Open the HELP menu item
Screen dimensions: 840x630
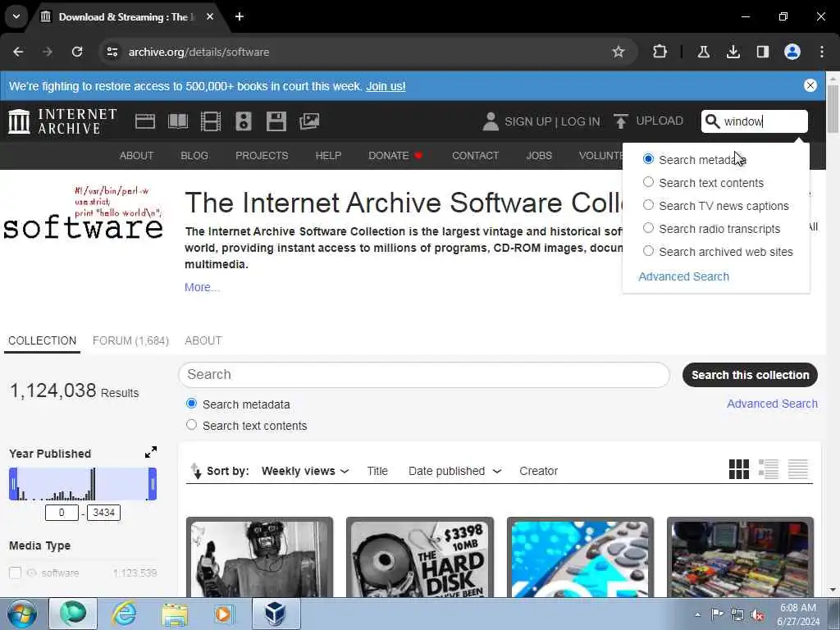[x=328, y=155]
